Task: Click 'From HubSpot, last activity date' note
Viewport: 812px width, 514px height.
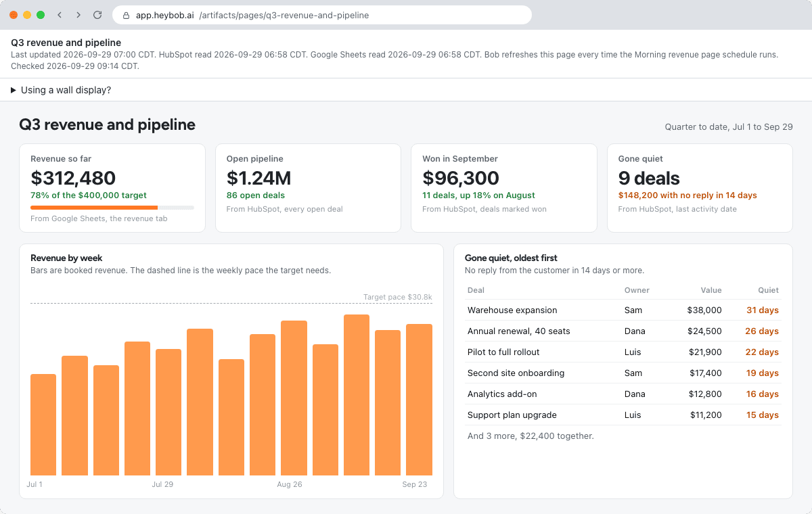Action: (x=677, y=209)
